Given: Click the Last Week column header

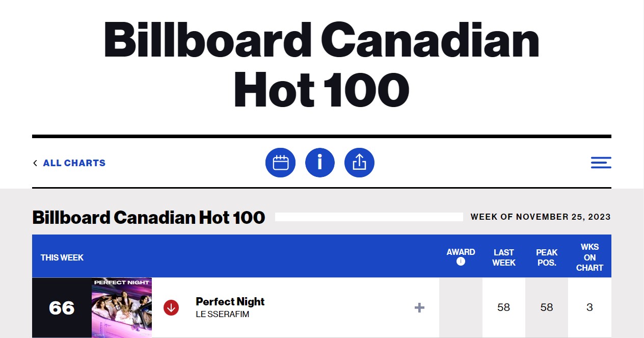Looking at the screenshot, I should point(504,257).
